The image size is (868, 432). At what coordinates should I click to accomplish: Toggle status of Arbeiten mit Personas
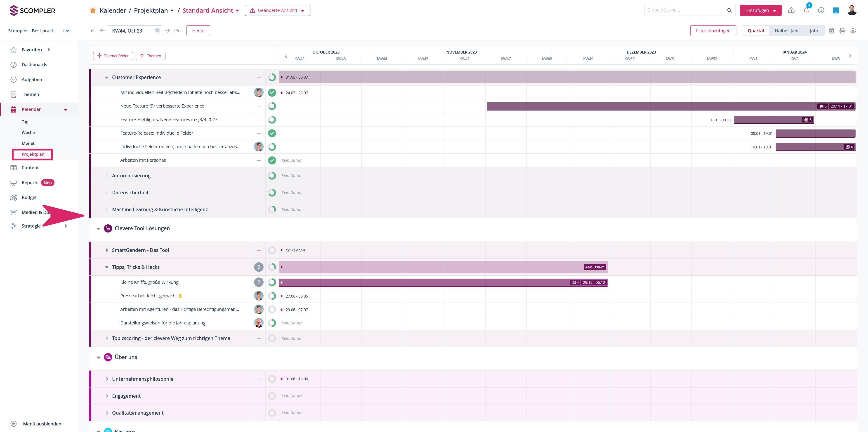[x=272, y=160]
